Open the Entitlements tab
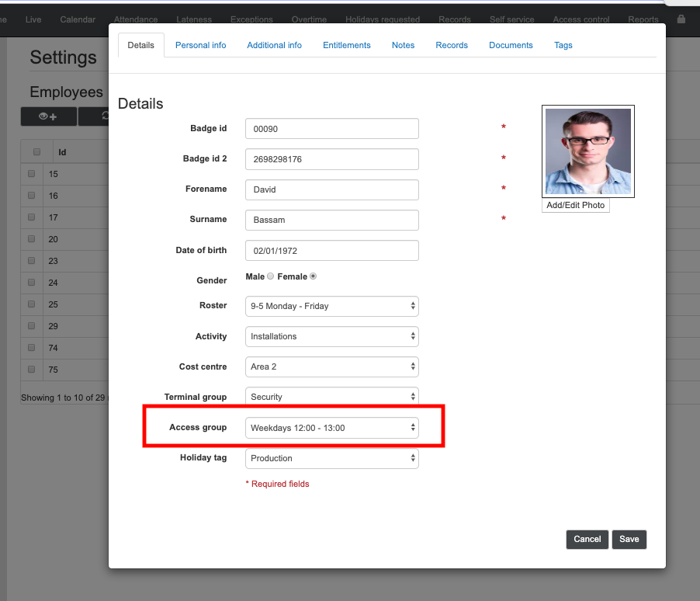The width and height of the screenshot is (700, 601). [346, 45]
